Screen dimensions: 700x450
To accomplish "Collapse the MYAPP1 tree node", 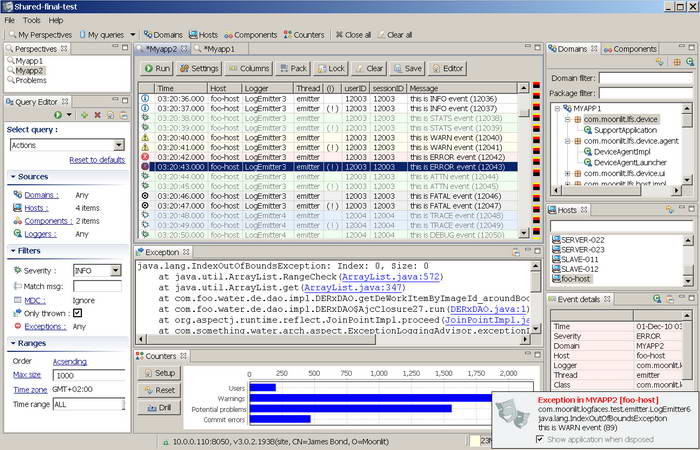I will 555,107.
